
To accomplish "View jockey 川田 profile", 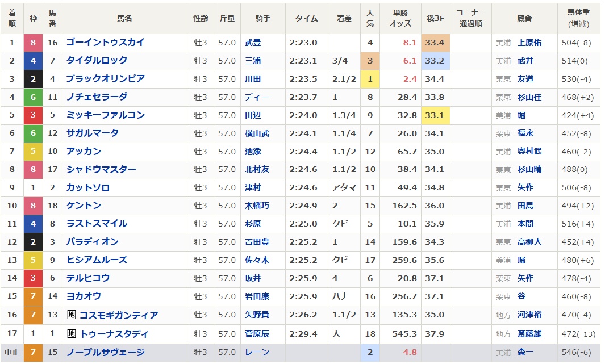I will tap(253, 79).
